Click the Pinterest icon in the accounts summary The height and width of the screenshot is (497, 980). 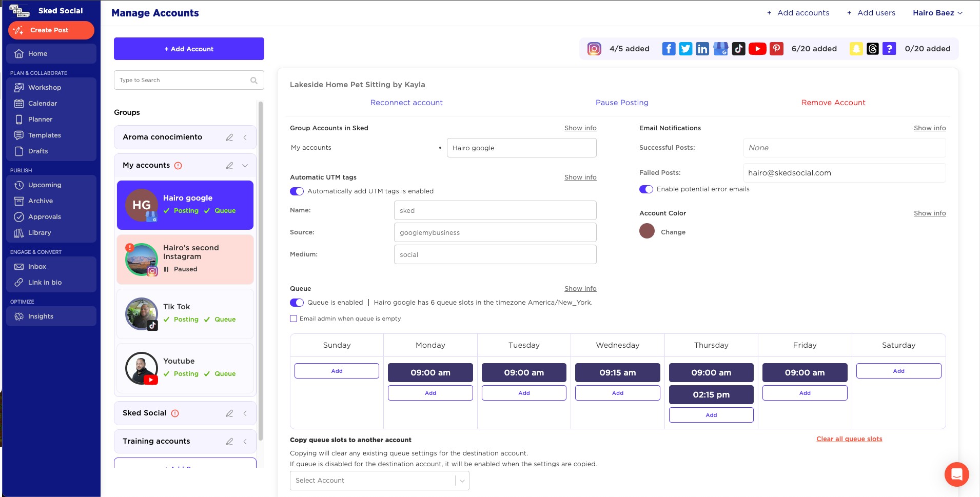[x=776, y=49]
